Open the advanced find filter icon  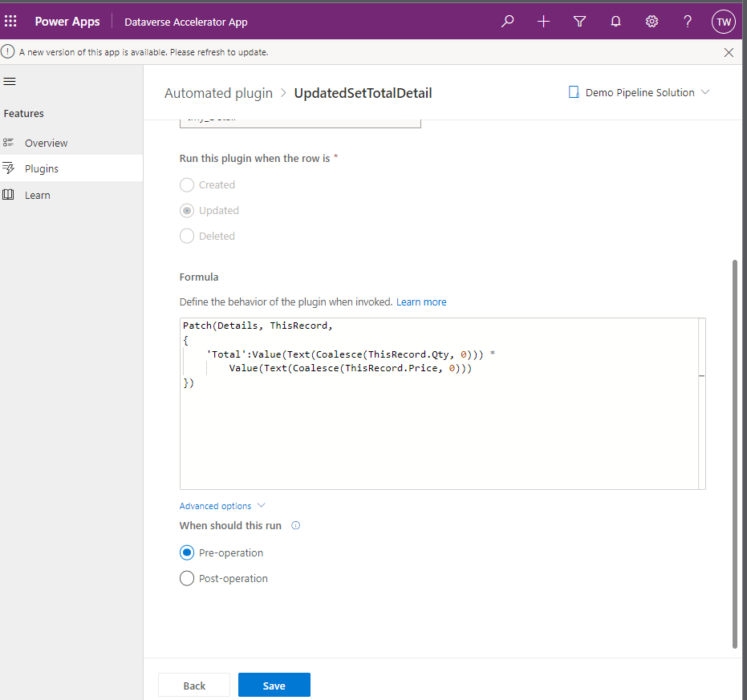pyautogui.click(x=580, y=22)
